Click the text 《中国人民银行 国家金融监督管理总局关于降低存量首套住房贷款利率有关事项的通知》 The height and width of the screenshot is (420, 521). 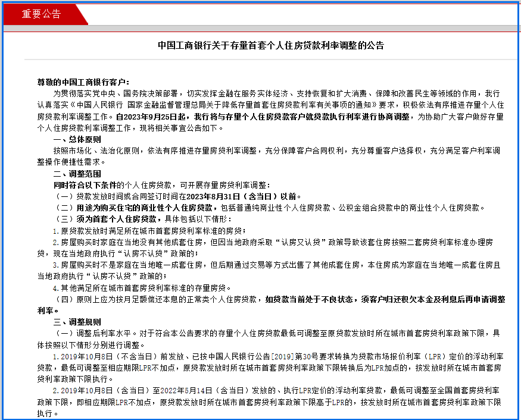224,105
